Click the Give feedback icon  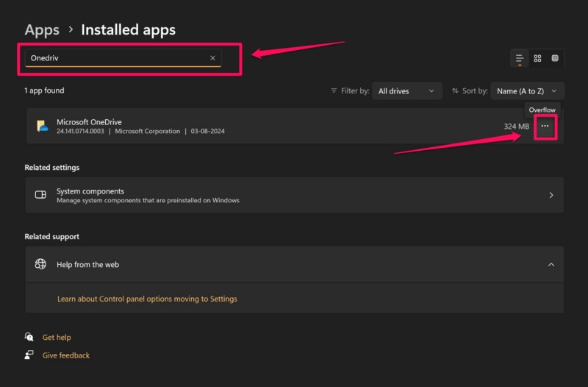tap(29, 355)
